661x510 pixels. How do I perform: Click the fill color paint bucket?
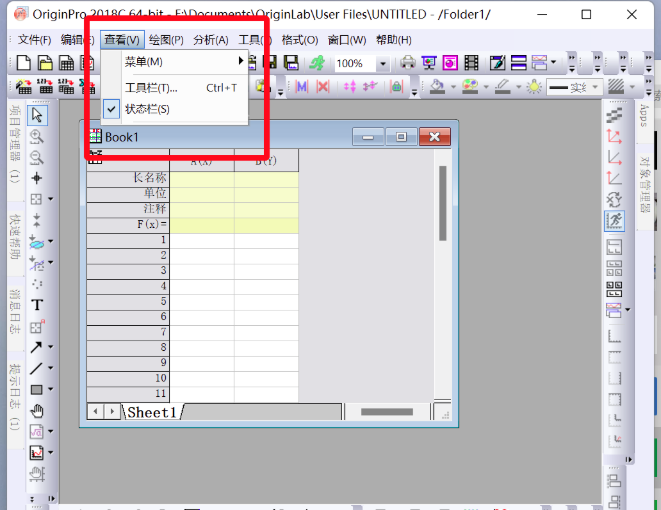coord(437,87)
